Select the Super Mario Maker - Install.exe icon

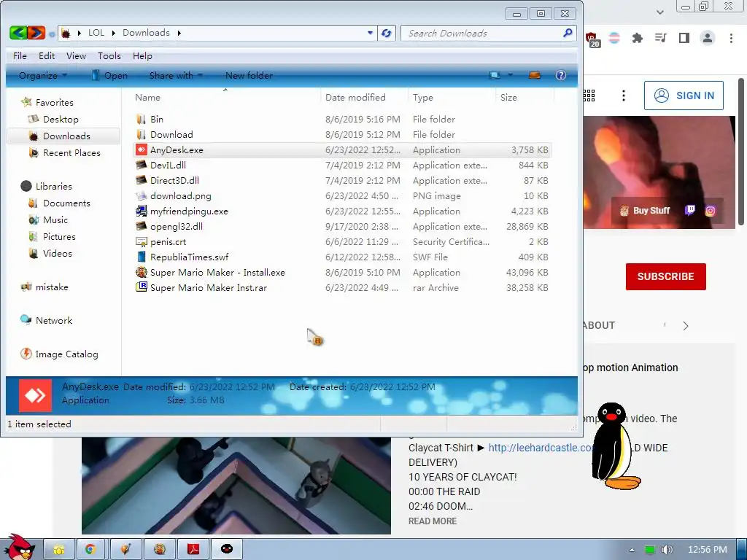coord(141,273)
